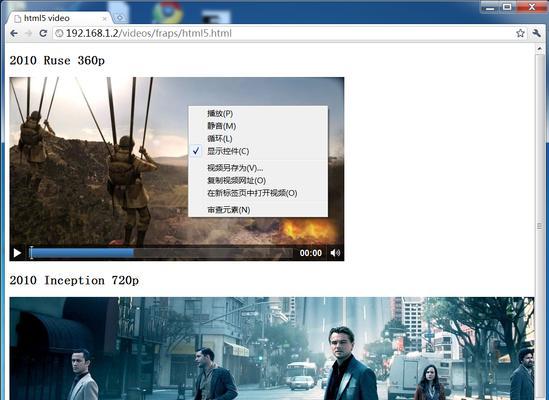Close the browser window
Viewport: 549px width, 400px height.
[x=531, y=7]
